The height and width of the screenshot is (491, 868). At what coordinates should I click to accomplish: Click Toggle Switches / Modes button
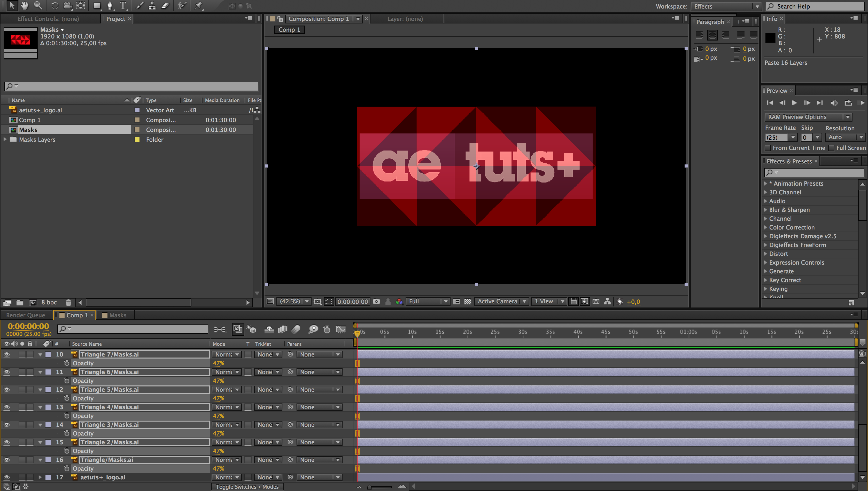247,487
